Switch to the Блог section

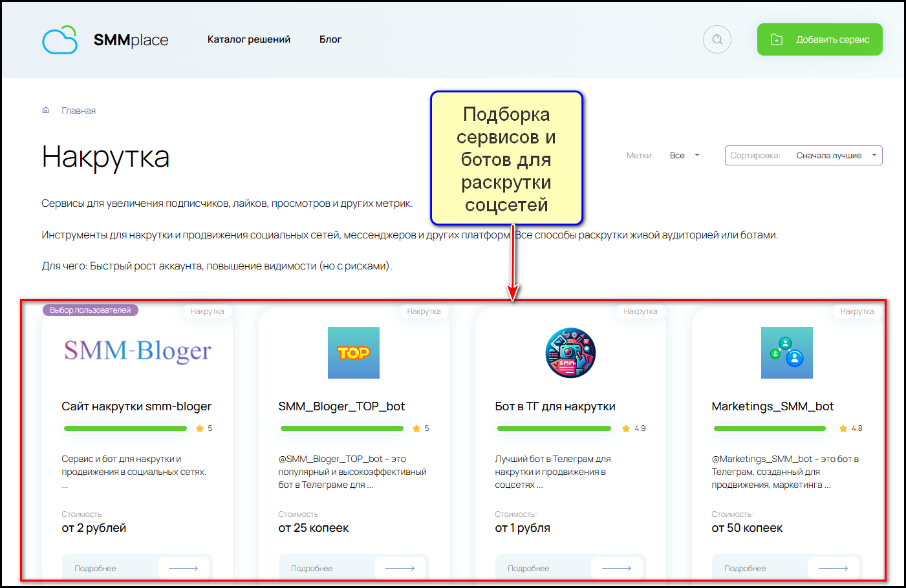[x=330, y=39]
